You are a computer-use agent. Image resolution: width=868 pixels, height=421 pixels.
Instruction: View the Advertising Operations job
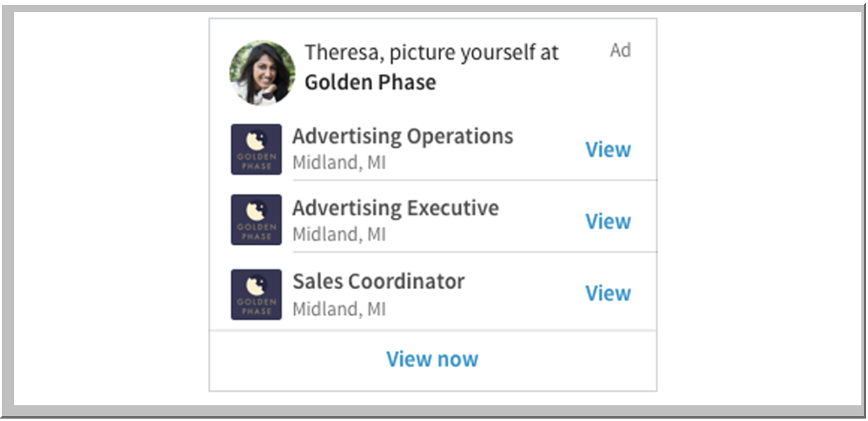coord(608,150)
